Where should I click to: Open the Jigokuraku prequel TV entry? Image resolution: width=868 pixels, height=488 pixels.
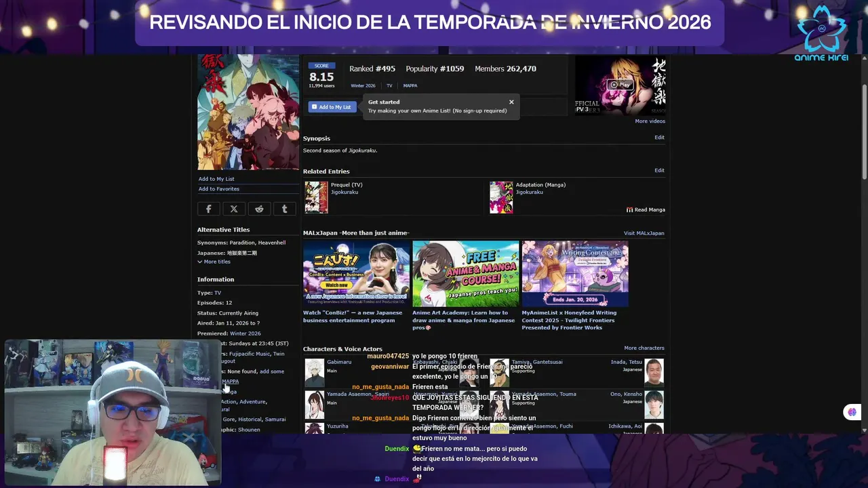tap(344, 192)
